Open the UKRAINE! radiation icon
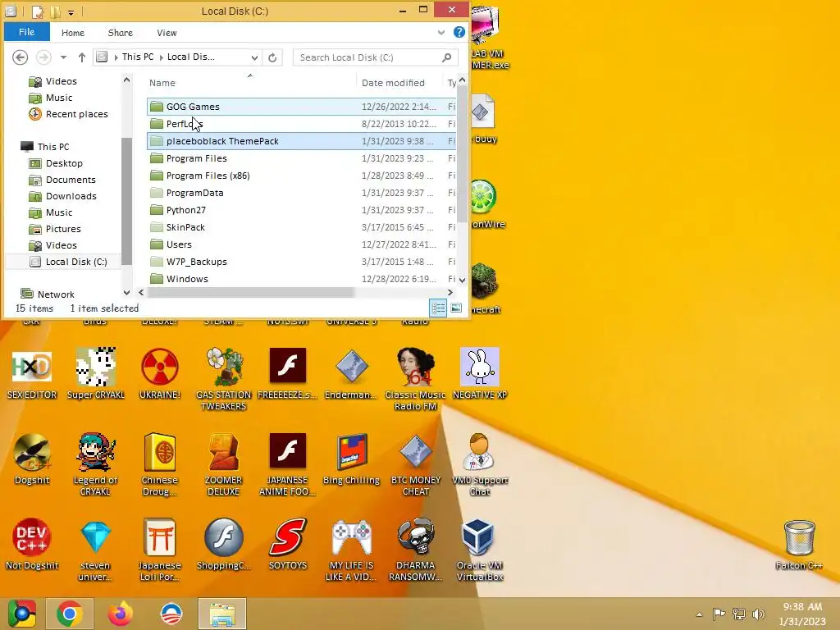This screenshot has width=840, height=630. 160,367
